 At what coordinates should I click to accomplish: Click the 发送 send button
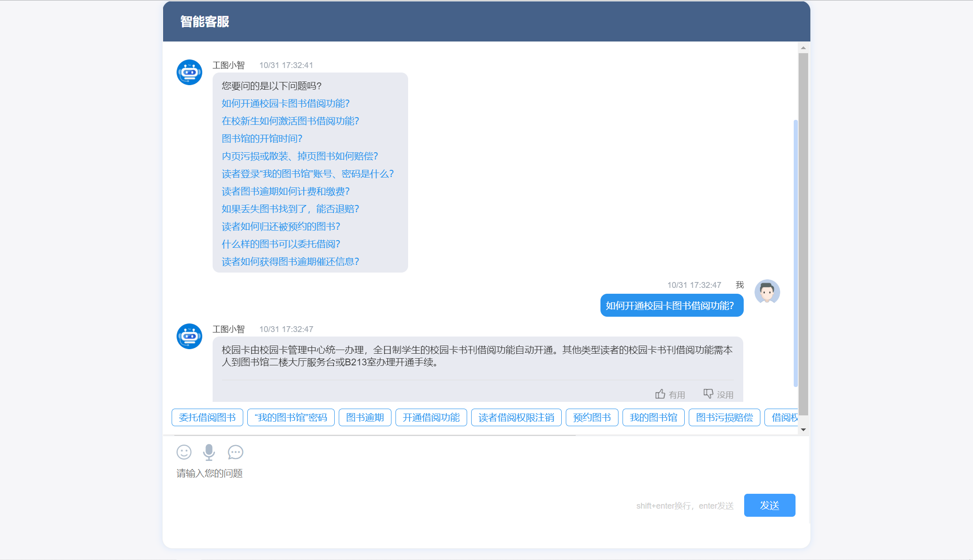tap(769, 505)
